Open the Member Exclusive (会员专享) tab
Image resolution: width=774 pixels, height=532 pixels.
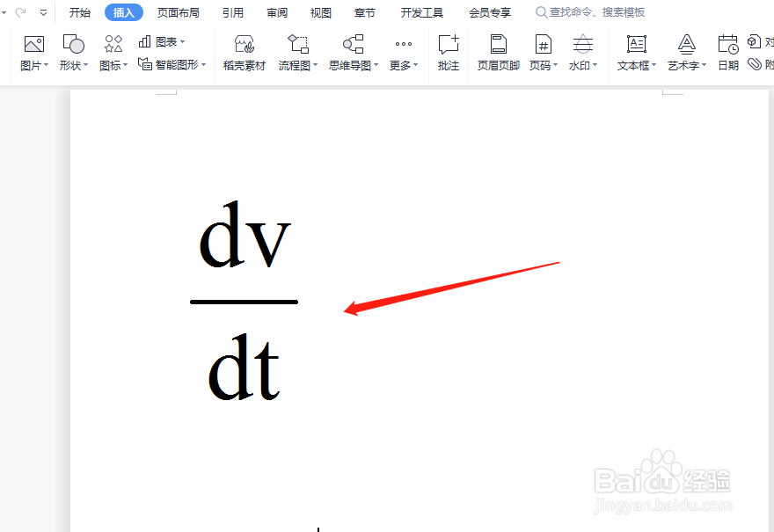click(x=490, y=12)
